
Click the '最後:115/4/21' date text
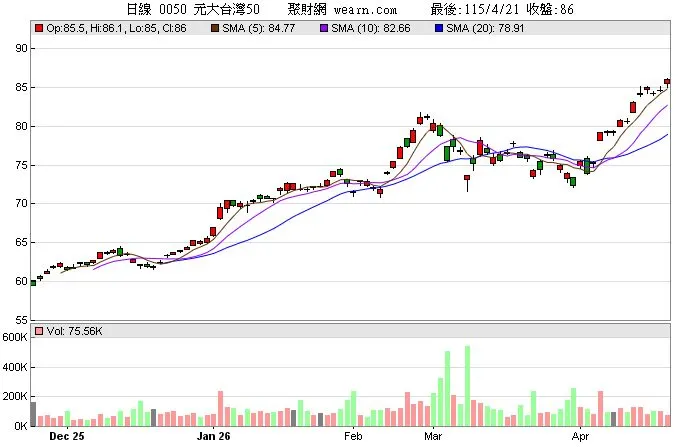(475, 9)
